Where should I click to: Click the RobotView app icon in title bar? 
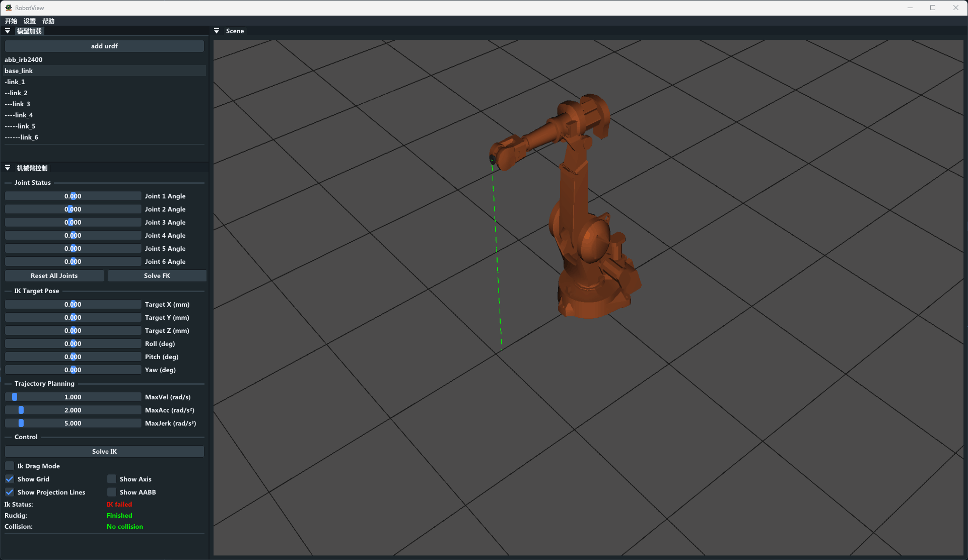(x=9, y=8)
